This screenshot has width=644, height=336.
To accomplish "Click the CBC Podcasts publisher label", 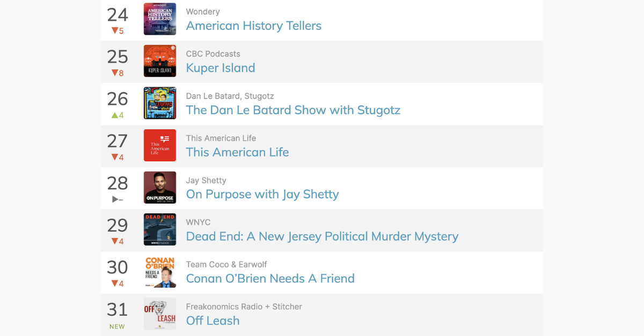I will tap(213, 54).
